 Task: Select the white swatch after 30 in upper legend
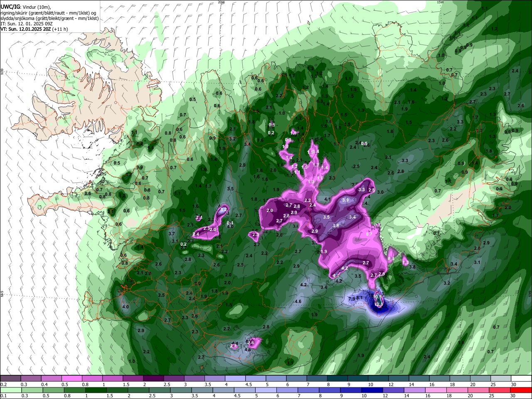(x=521, y=379)
